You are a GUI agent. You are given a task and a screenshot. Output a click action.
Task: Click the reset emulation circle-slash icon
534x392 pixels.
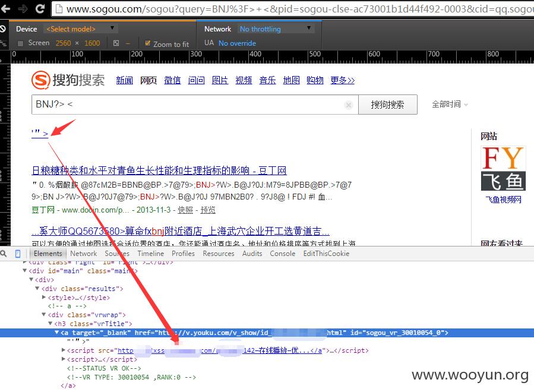pyautogui.click(x=2, y=29)
